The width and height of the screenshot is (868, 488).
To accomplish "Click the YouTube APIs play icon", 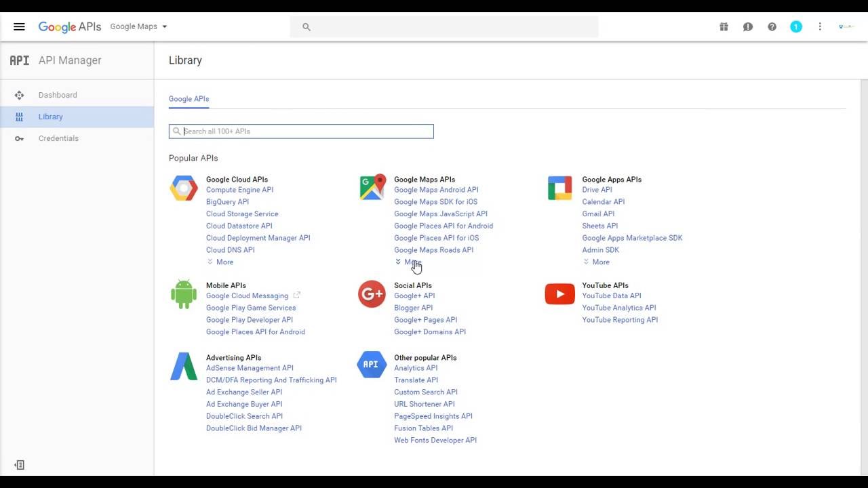I will (559, 294).
